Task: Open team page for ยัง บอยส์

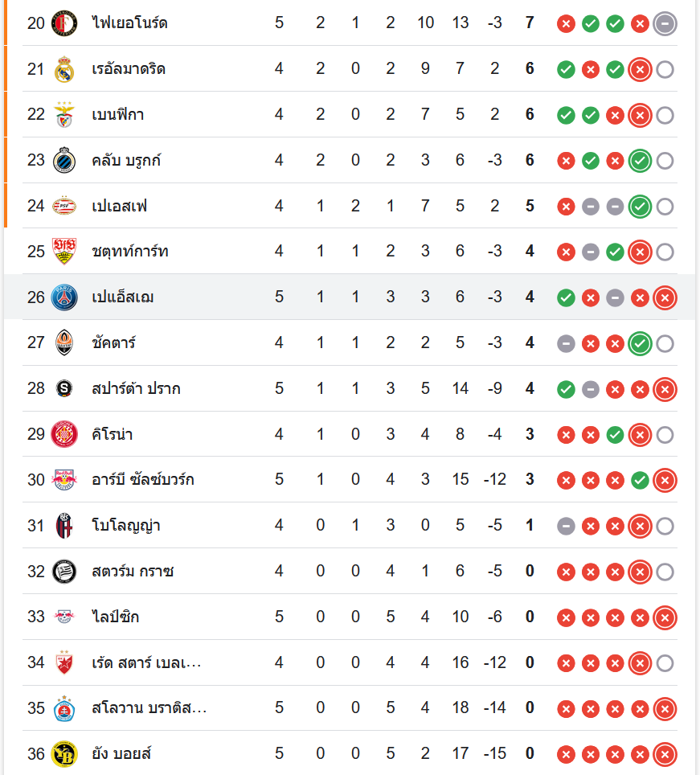Action: click(122, 754)
